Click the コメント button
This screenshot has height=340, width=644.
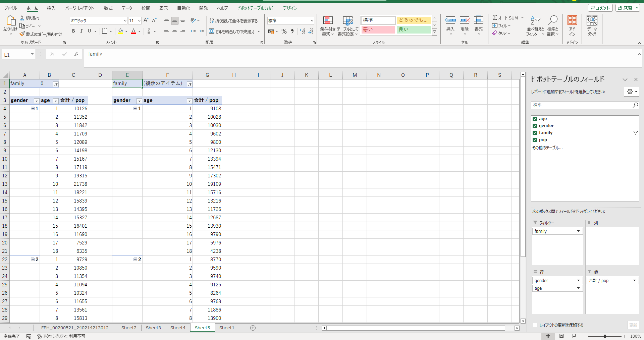pyautogui.click(x=600, y=8)
